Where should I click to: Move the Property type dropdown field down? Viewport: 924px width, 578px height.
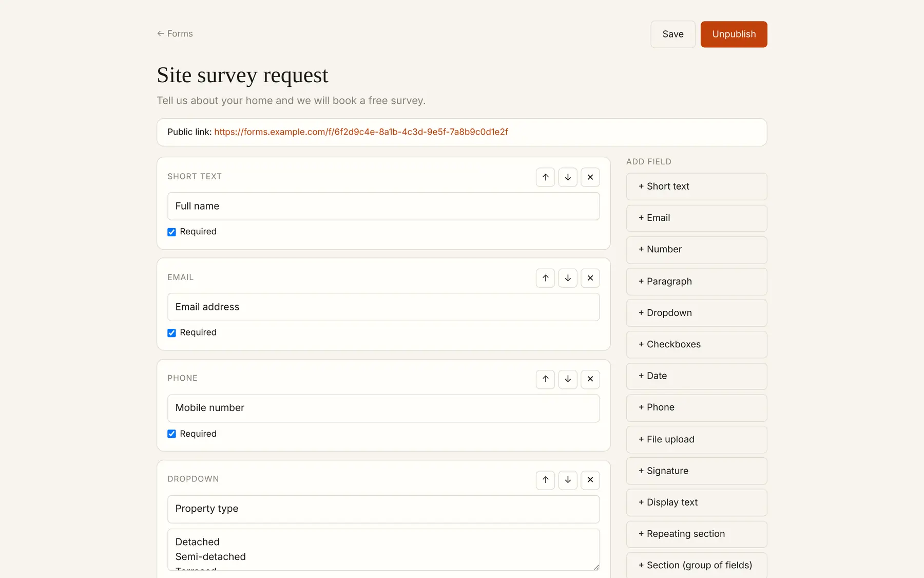click(x=568, y=480)
